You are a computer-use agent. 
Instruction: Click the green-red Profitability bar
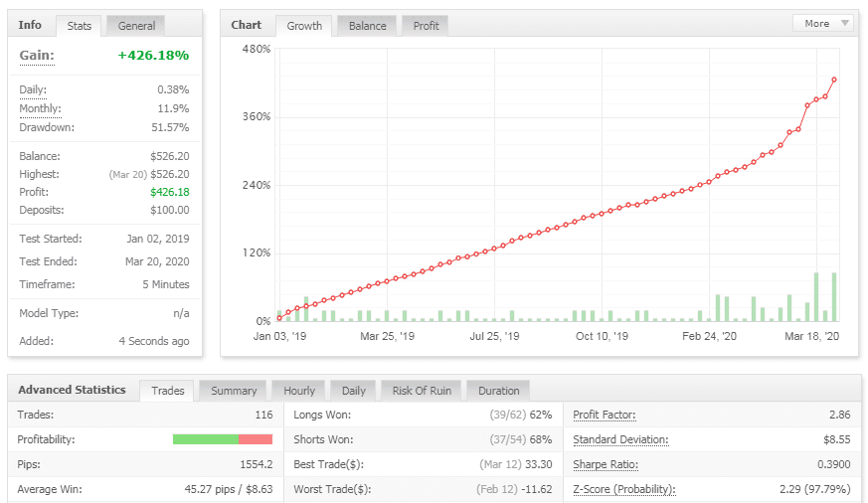tap(222, 439)
